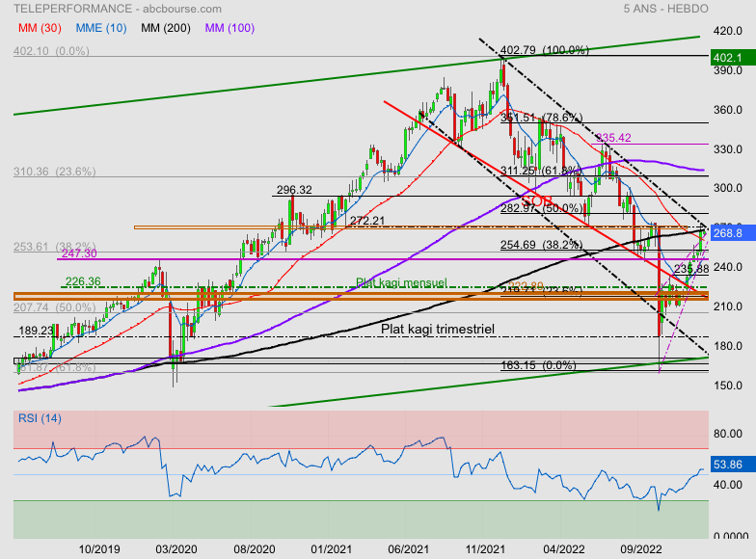Viewport: 756px width, 559px height.
Task: Click the 03/2020 date axis label
Action: click(176, 549)
